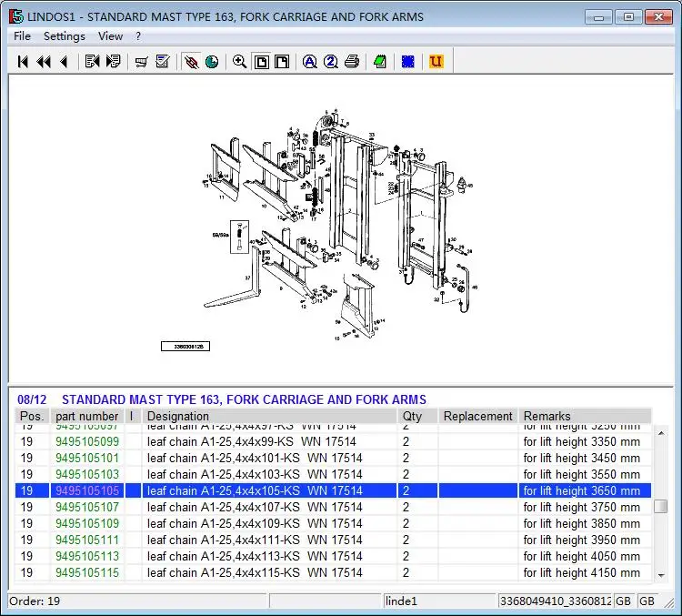Click the single left arrow previous icon
This screenshot has width=682, height=616.
63,62
